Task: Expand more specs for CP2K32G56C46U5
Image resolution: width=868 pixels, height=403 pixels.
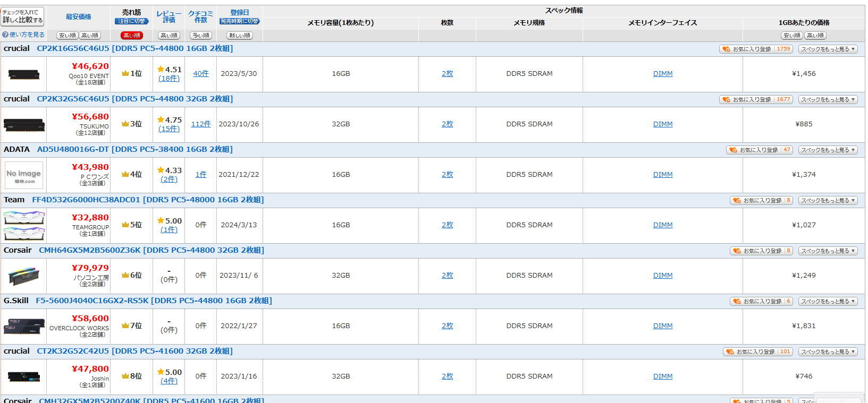Action: [828, 99]
